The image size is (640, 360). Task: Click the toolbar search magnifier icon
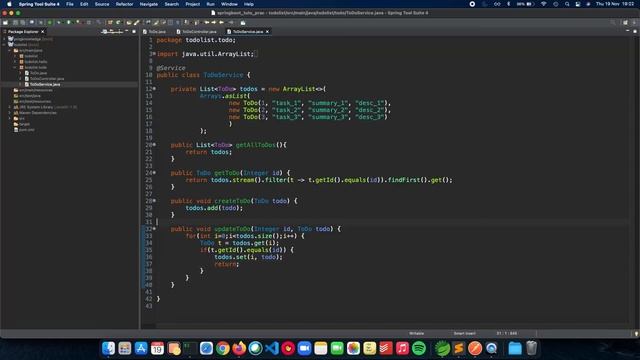613,22
